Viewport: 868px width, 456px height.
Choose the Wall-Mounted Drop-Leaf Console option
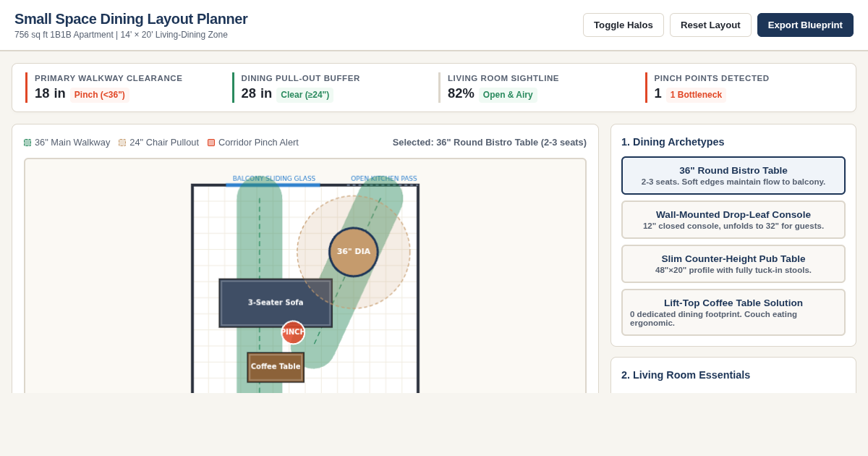(x=733, y=220)
